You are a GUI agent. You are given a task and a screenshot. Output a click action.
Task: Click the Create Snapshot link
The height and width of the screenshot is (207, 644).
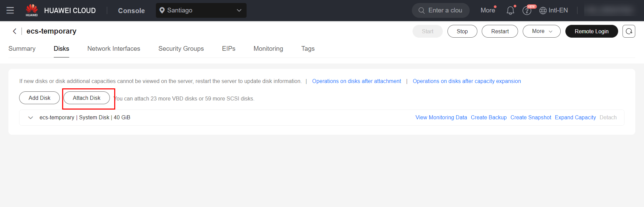pyautogui.click(x=530, y=118)
